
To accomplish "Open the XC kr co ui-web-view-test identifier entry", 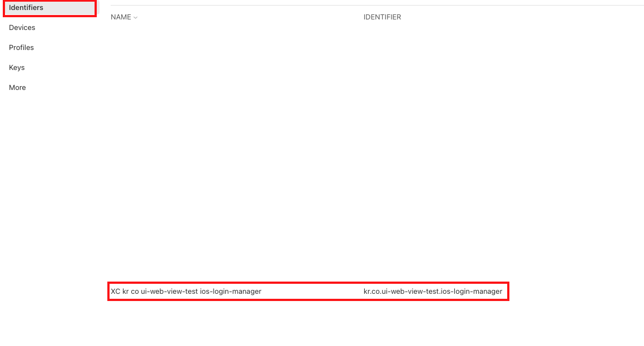I will (186, 291).
